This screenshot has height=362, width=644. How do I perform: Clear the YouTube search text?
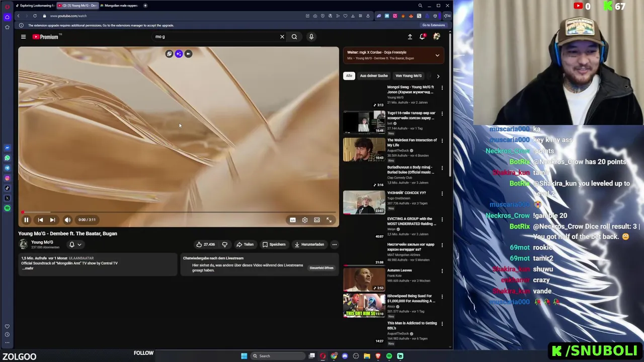[282, 37]
